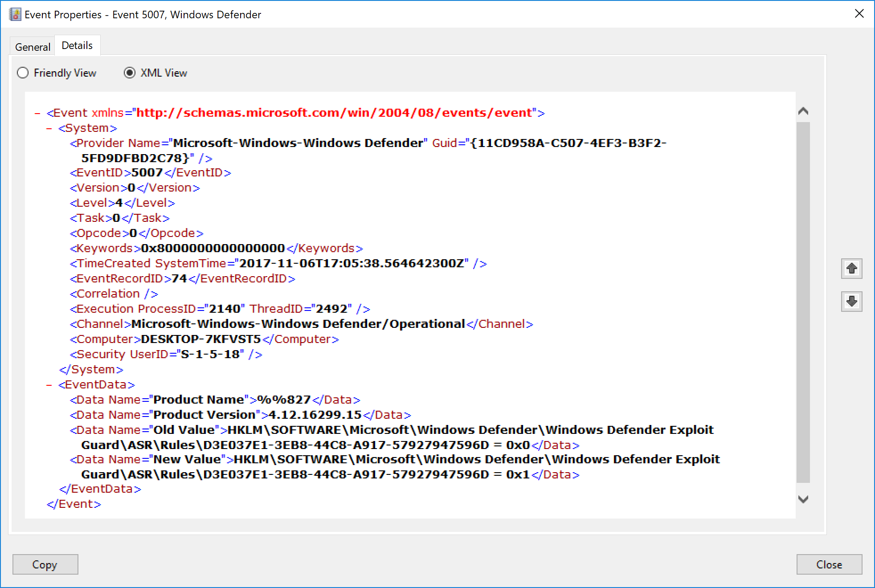Collapse the EventData XML node
This screenshot has width=875, height=588.
pyautogui.click(x=49, y=385)
